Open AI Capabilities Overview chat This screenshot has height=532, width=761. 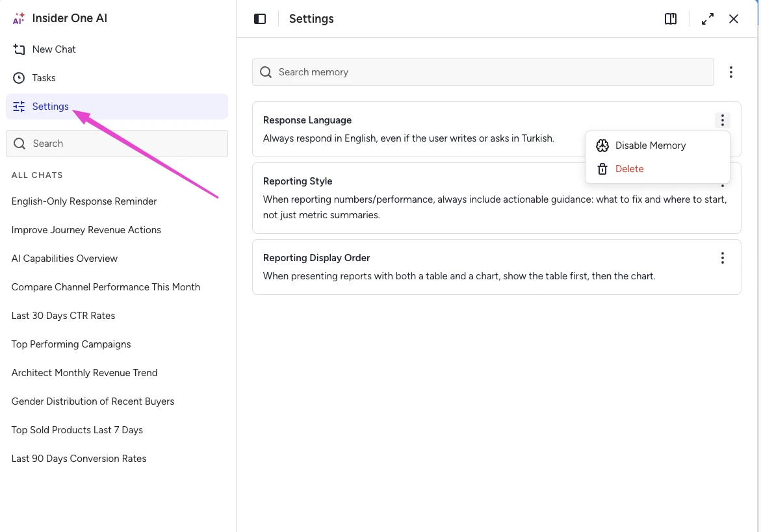pyautogui.click(x=64, y=259)
